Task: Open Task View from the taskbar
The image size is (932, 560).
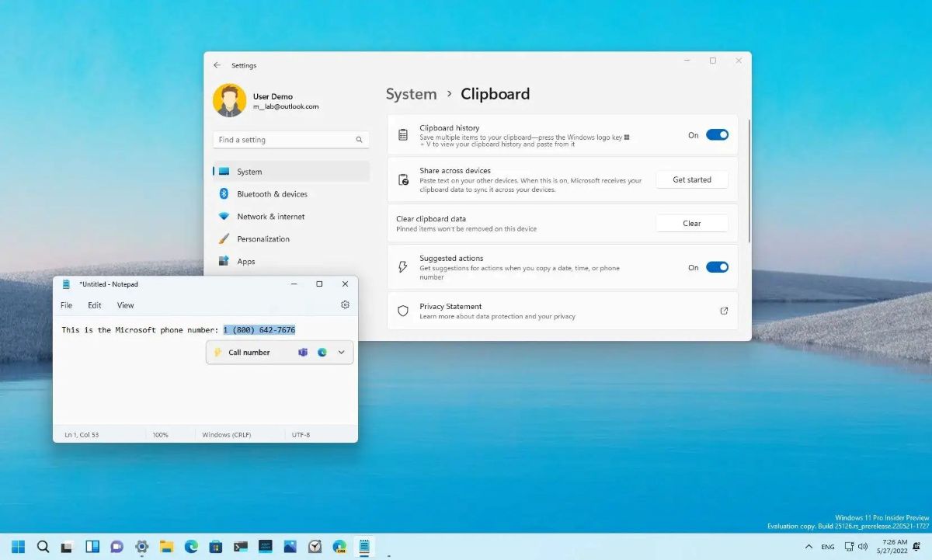Action: point(68,547)
